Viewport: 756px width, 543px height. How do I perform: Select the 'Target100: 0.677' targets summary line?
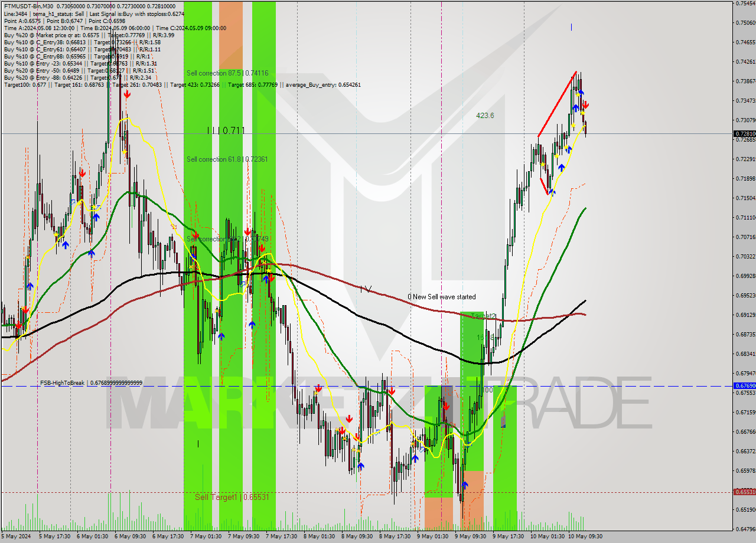(183, 84)
